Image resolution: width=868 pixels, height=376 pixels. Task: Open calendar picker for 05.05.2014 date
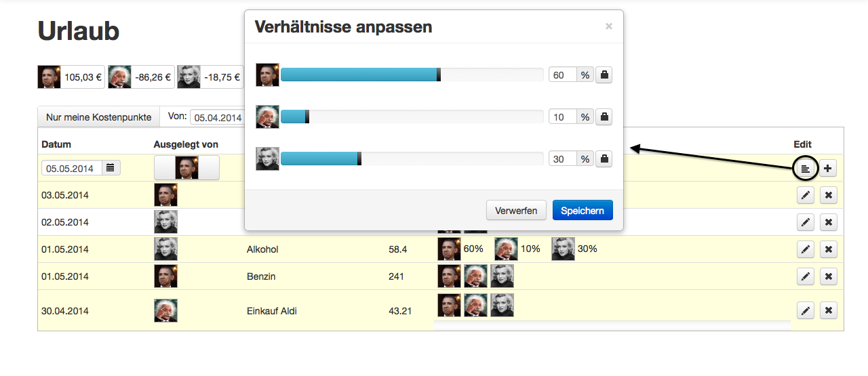tap(111, 168)
